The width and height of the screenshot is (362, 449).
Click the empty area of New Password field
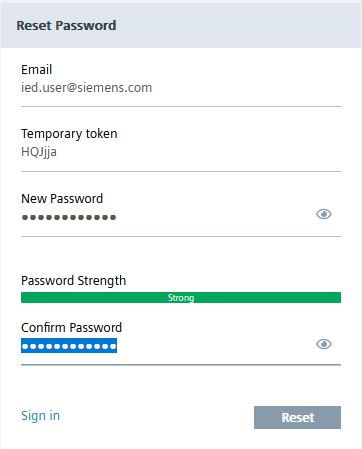(x=213, y=217)
